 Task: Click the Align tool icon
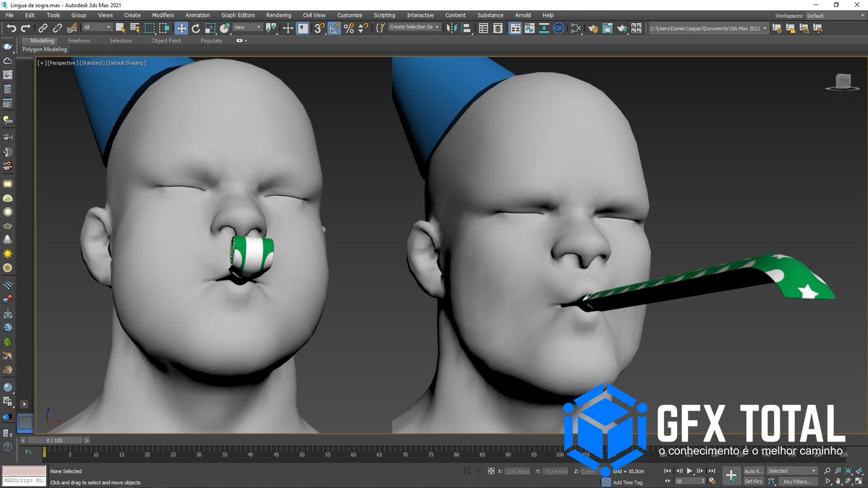(x=467, y=28)
